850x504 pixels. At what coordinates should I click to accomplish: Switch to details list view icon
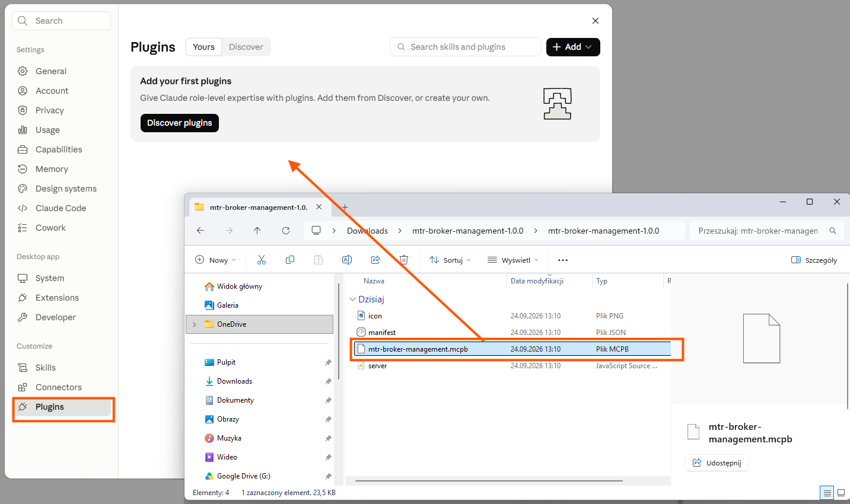pyautogui.click(x=827, y=493)
